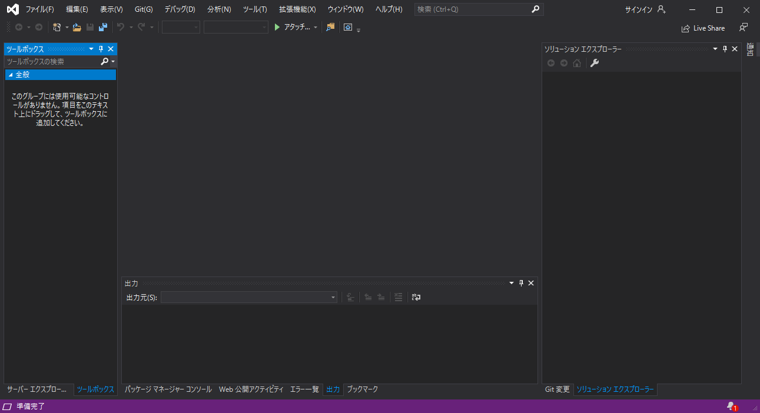Open the 出力 window position menu arrow
Image resolution: width=760 pixels, height=413 pixels.
pyautogui.click(x=511, y=283)
